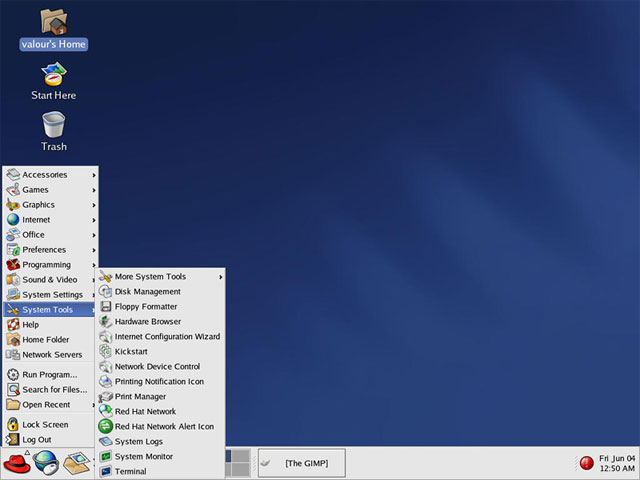Click the green Red Hat Network Alert icon
The height and width of the screenshot is (480, 640).
coord(105,427)
